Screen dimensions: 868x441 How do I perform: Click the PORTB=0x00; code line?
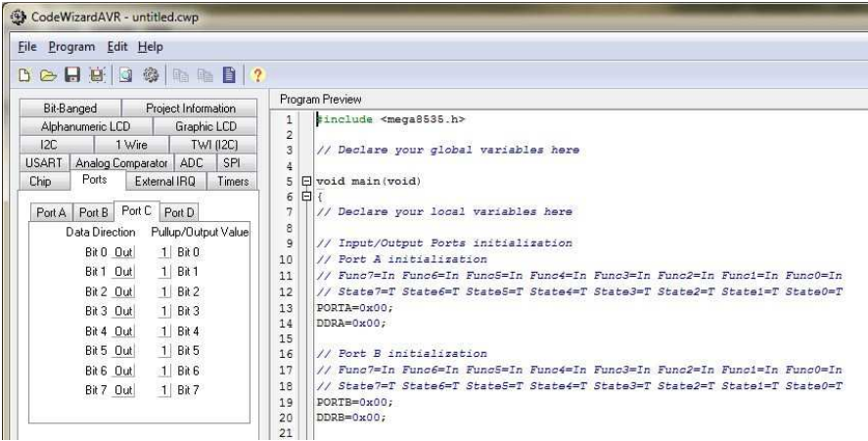click(x=355, y=402)
